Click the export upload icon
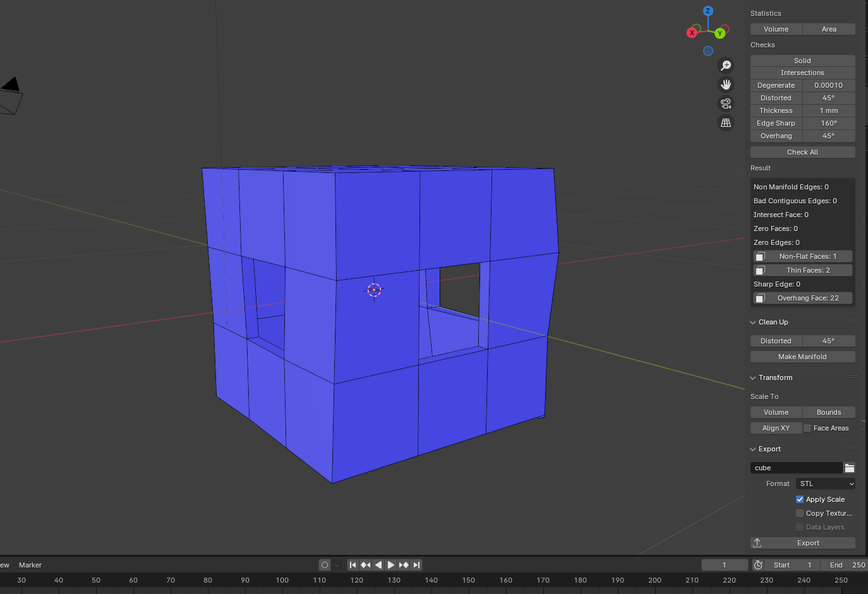Image resolution: width=868 pixels, height=594 pixels. (x=757, y=543)
